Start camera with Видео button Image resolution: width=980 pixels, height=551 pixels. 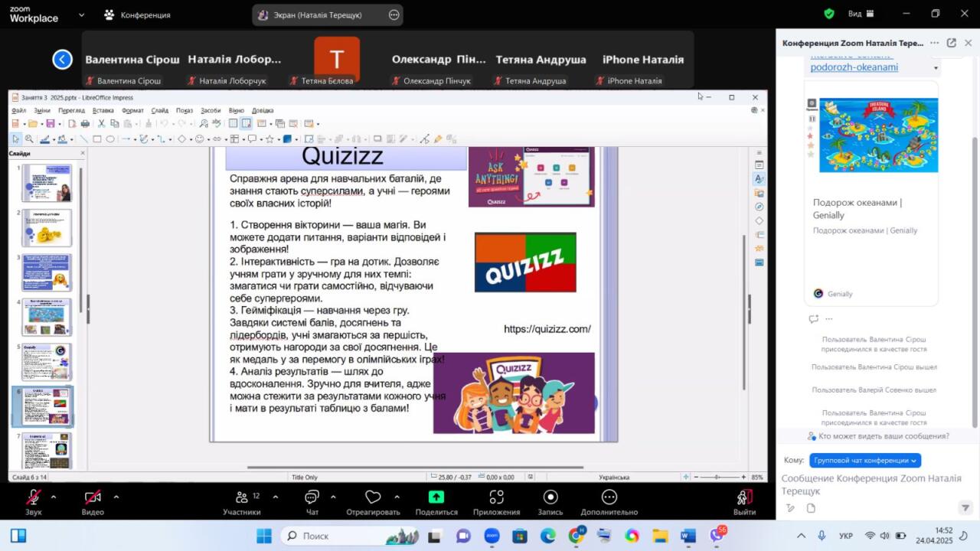(x=93, y=501)
